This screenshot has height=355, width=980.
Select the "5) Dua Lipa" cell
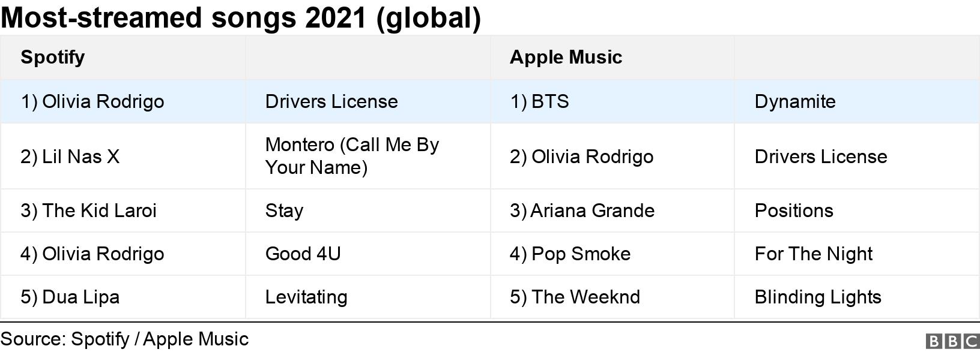point(70,297)
